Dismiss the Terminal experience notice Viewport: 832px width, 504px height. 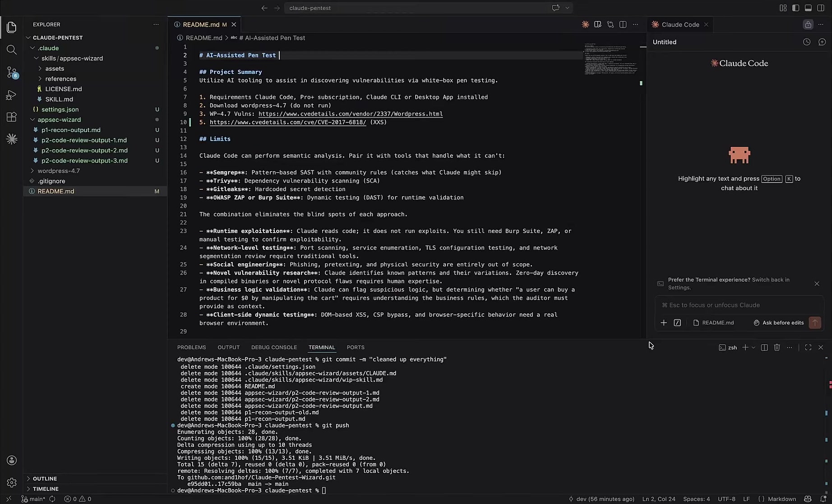coord(817,284)
